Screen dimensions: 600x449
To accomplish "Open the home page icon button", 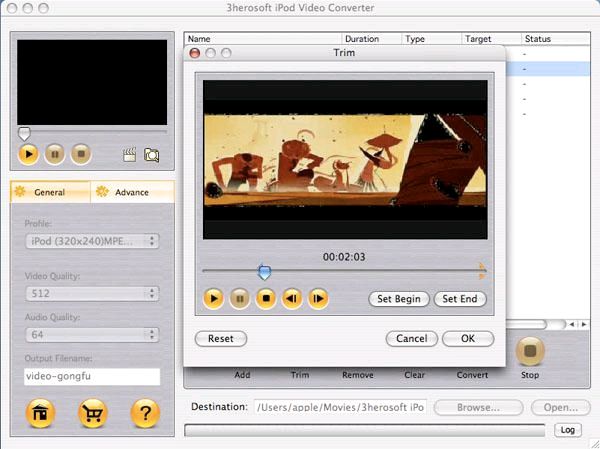I will 40,413.
